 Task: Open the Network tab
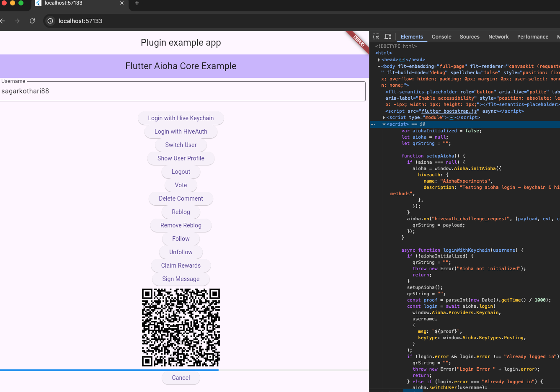tap(498, 37)
